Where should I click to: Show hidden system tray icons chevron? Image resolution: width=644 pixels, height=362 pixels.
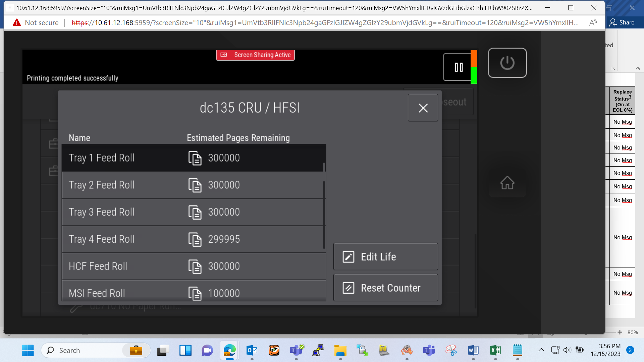coord(541,350)
